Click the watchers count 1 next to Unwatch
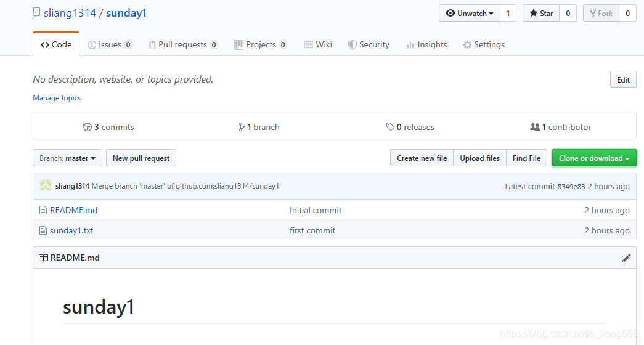Screen dimensions: 644x345 tap(508, 13)
